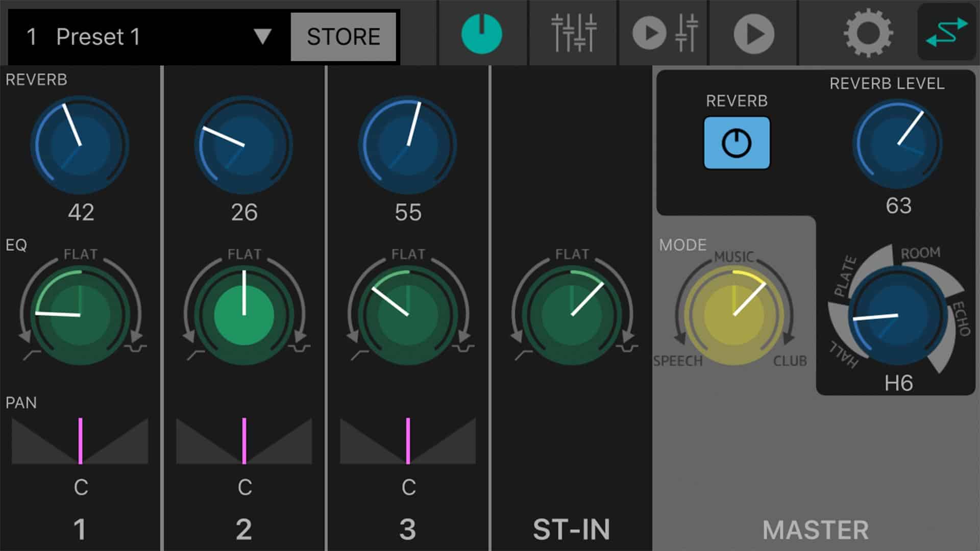Toggle the master REVERB power button
This screenshot has height=551, width=980.
[737, 143]
